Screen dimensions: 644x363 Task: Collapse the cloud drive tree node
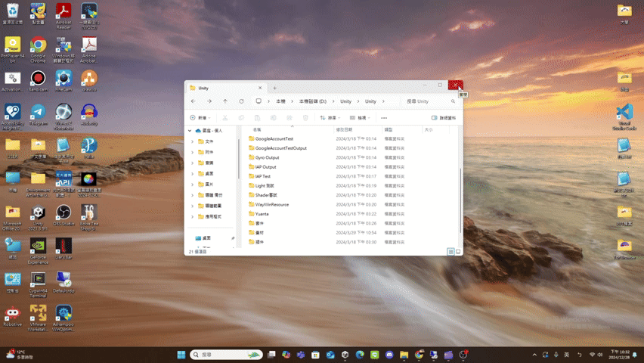(190, 131)
